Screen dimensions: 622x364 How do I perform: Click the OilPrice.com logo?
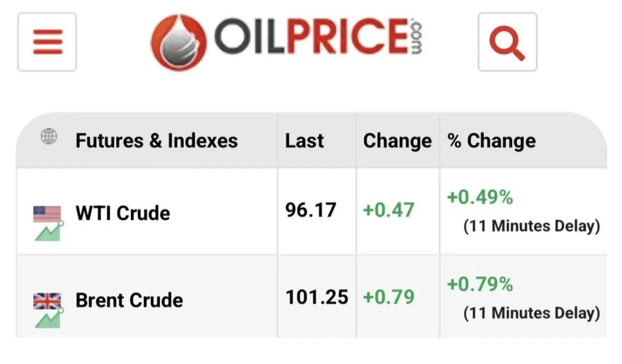click(287, 42)
